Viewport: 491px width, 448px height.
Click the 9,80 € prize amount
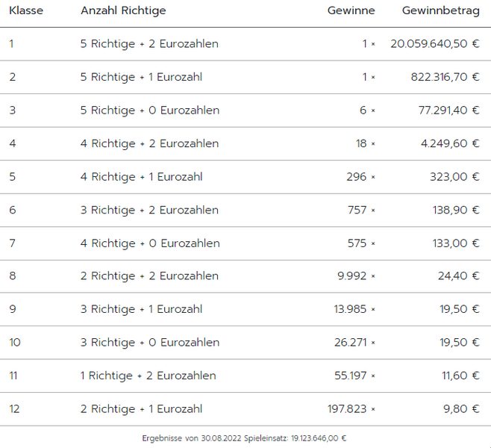coord(461,408)
